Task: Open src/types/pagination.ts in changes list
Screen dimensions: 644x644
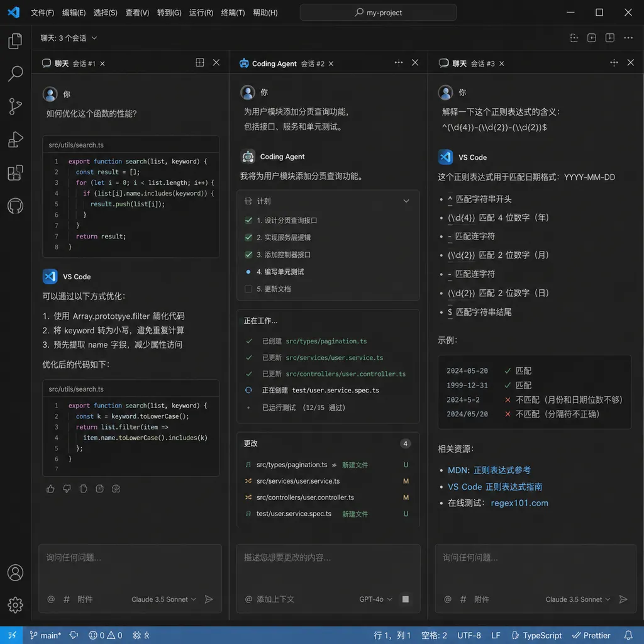Action: pyautogui.click(x=328, y=465)
